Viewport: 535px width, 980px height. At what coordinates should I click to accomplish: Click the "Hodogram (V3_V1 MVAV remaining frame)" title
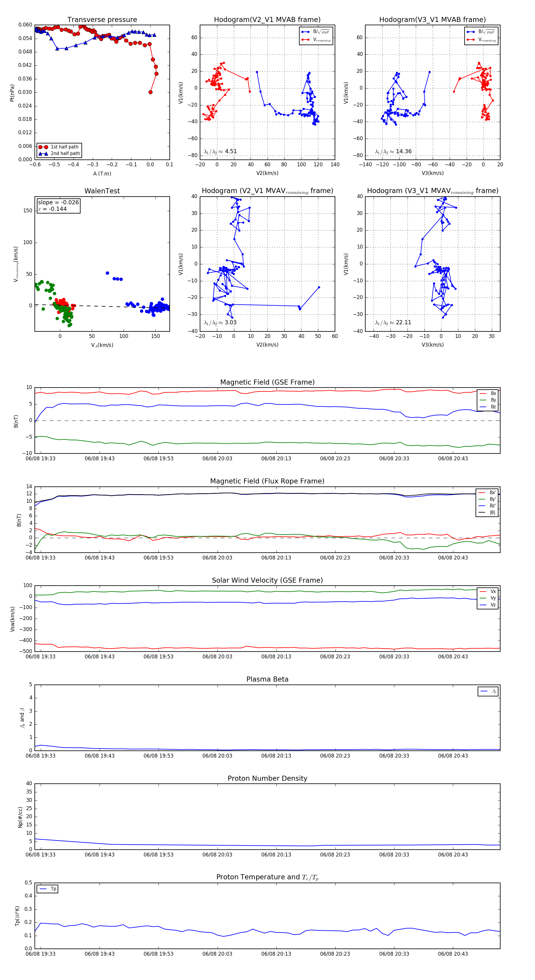pyautogui.click(x=432, y=191)
